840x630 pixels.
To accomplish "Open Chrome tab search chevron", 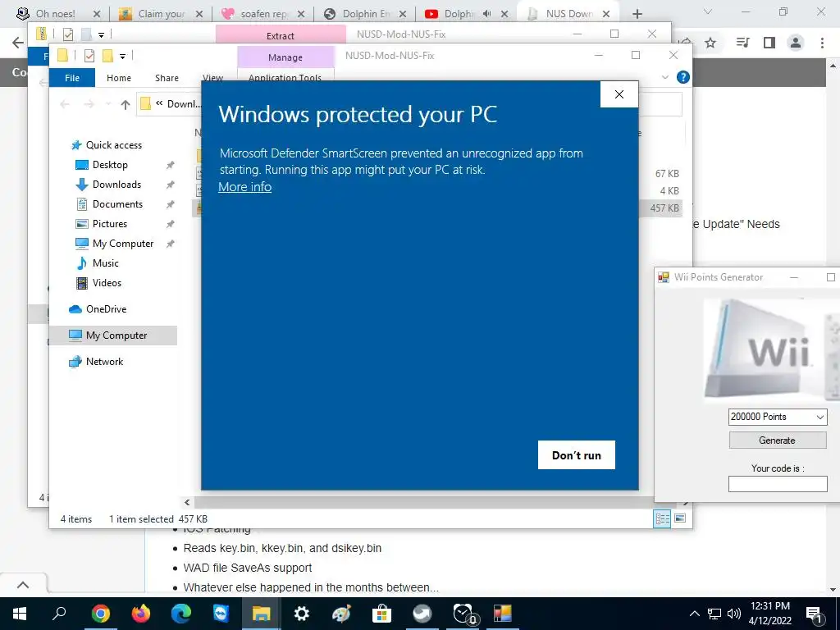I will click(x=708, y=11).
